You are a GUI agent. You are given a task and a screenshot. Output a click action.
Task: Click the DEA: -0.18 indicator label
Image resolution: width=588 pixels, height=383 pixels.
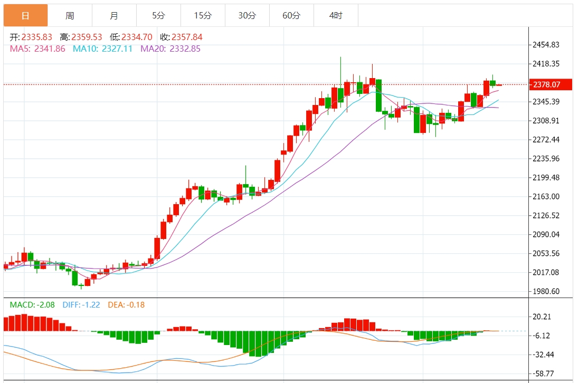point(126,305)
